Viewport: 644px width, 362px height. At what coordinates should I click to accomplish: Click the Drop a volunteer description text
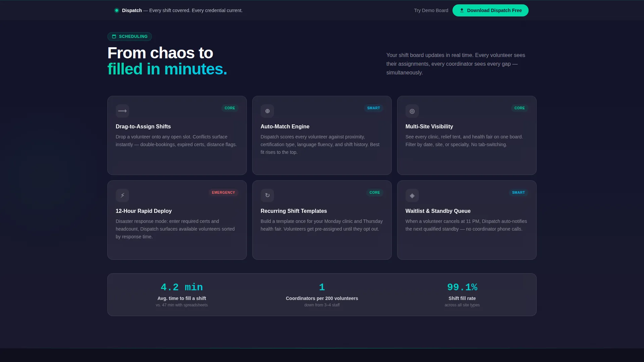pyautogui.click(x=176, y=141)
